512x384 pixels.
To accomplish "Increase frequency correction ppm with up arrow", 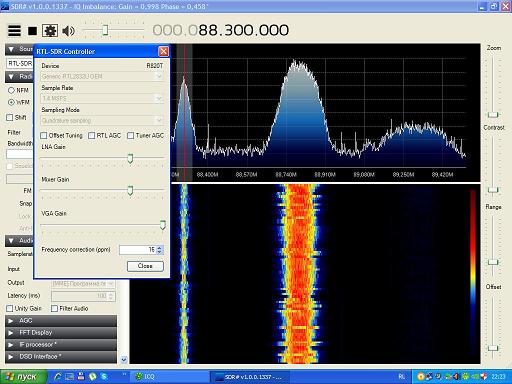I will point(159,247).
